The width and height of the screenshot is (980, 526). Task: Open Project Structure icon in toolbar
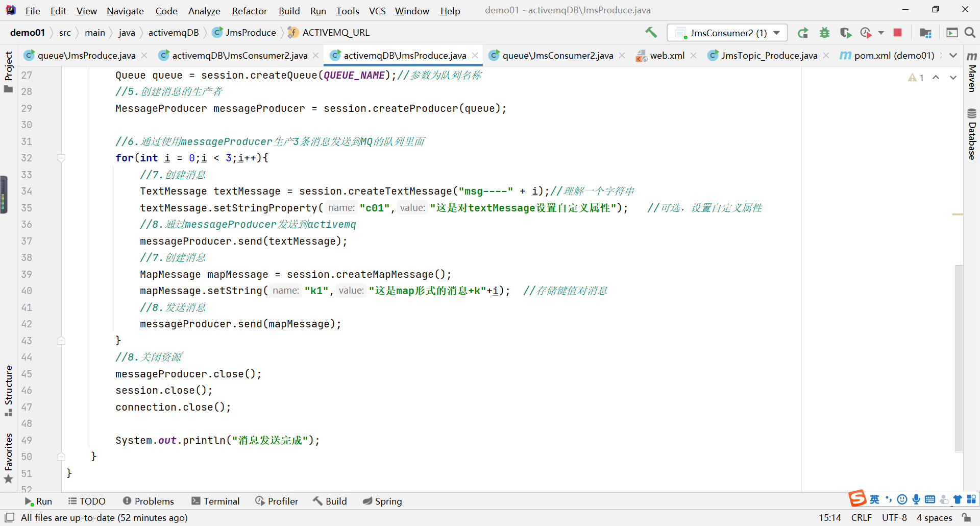[x=925, y=33]
